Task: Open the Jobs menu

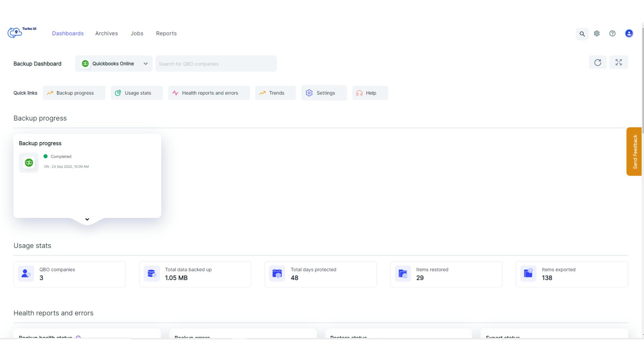Action: coord(137,34)
